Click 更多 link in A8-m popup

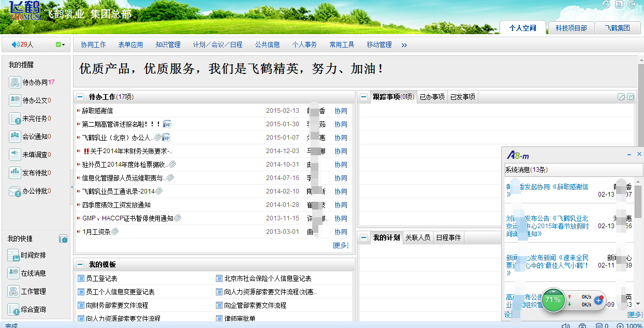tap(635, 315)
